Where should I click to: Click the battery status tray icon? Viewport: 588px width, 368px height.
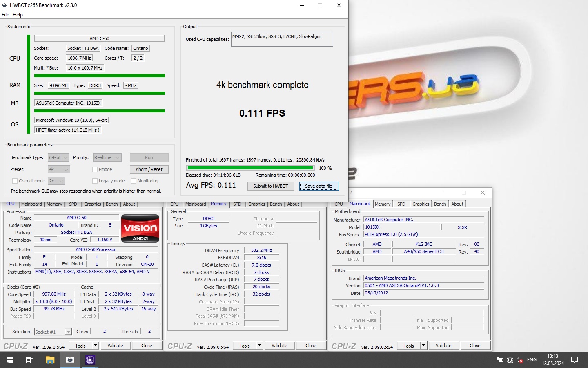pos(500,360)
